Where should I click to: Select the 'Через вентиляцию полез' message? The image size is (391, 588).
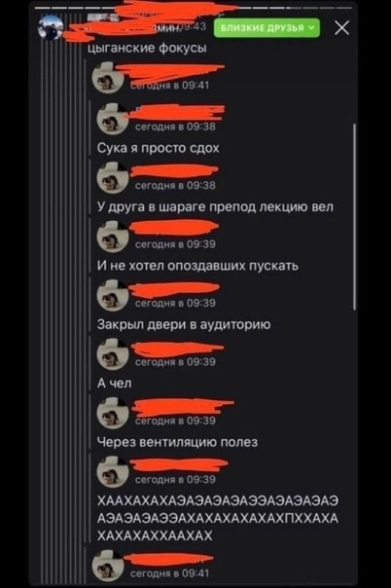[178, 442]
